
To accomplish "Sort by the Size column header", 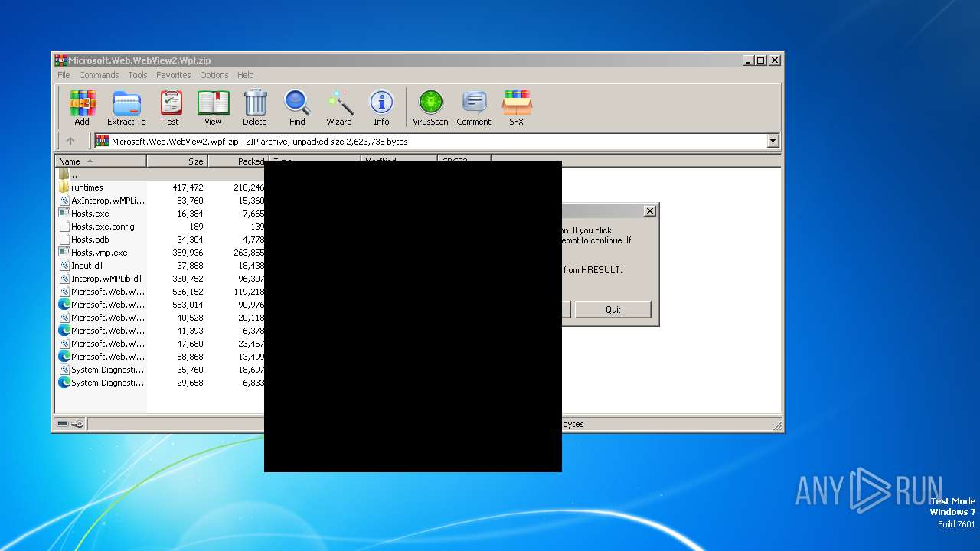I will click(x=177, y=161).
